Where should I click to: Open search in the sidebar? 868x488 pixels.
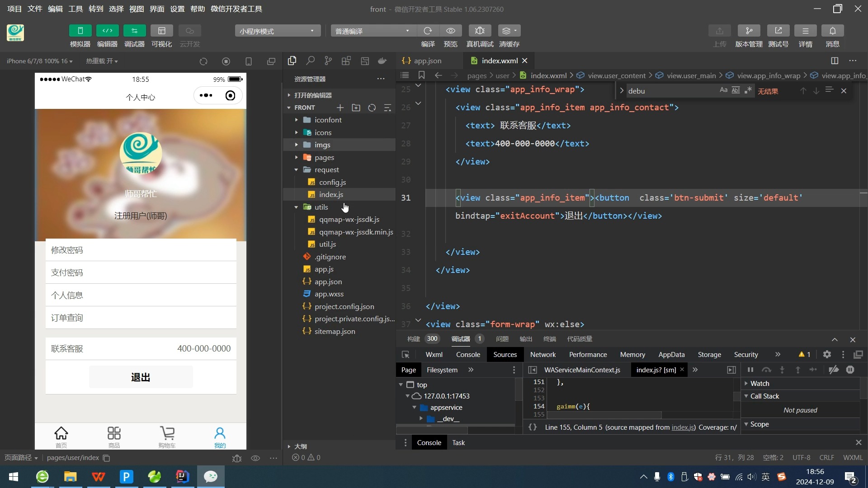pyautogui.click(x=310, y=61)
